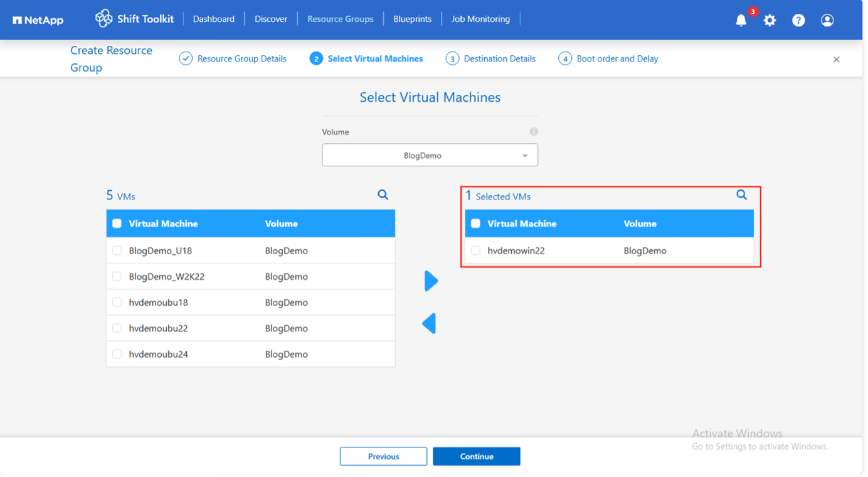The image size is (868, 477).
Task: Close the Create Resource Group wizard
Action: (x=836, y=60)
